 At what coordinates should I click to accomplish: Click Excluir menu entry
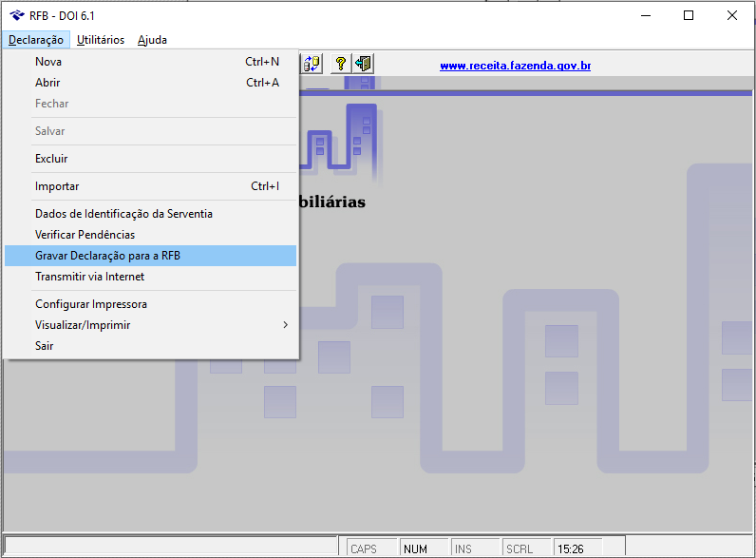[51, 159]
